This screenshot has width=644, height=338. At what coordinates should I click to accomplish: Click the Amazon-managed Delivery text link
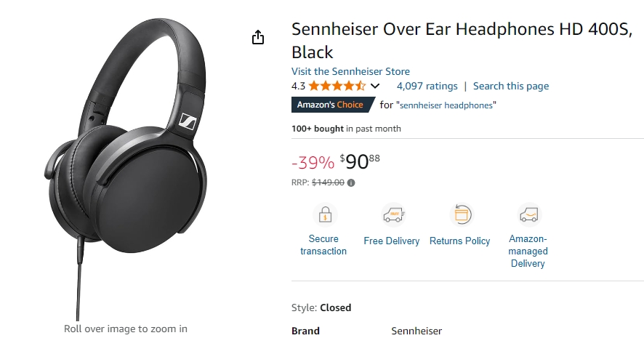pyautogui.click(x=528, y=251)
